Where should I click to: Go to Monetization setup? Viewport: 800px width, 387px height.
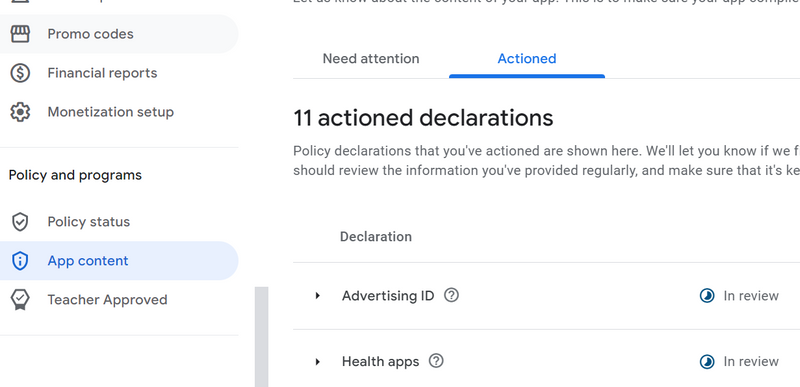click(119, 112)
